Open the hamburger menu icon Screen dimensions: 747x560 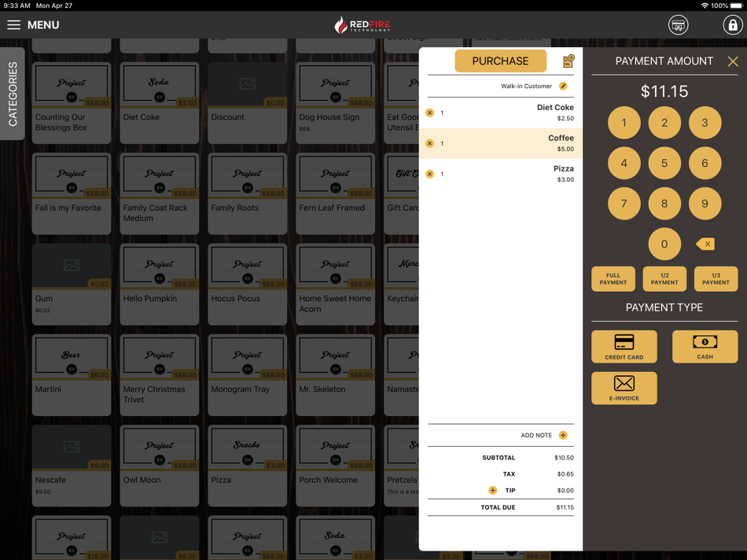point(14,25)
